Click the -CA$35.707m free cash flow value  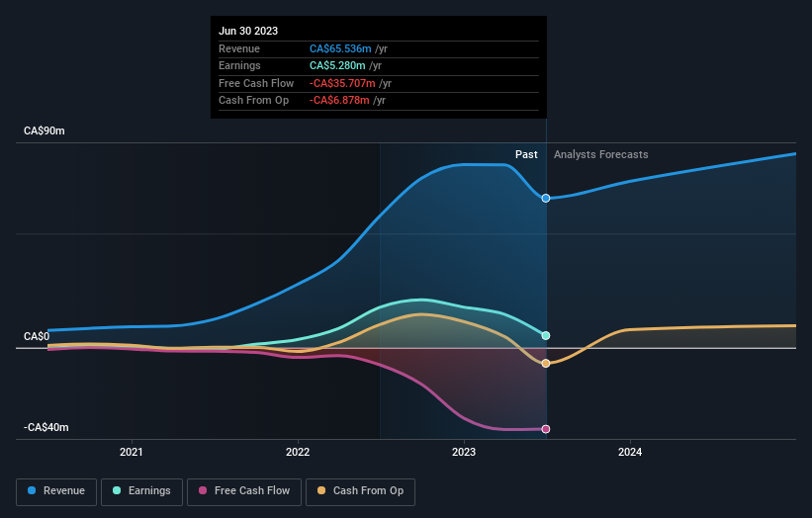coord(342,83)
